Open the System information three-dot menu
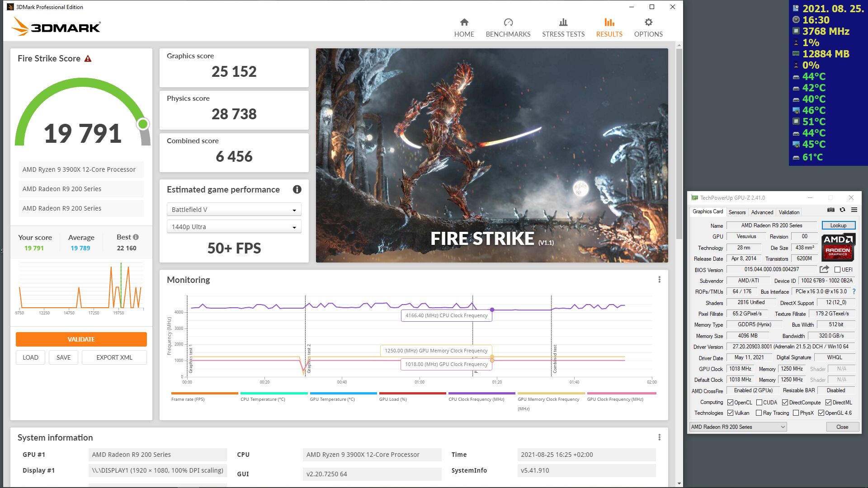The width and height of the screenshot is (868, 488). [659, 437]
